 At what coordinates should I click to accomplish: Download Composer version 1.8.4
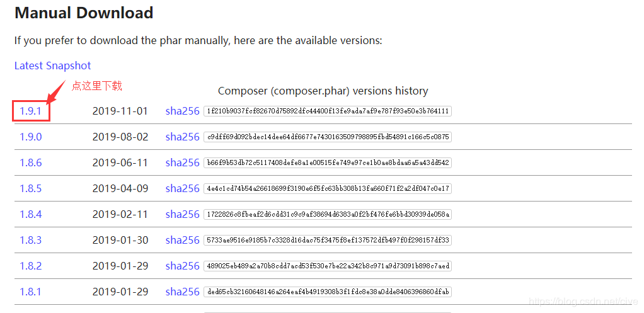click(x=30, y=214)
